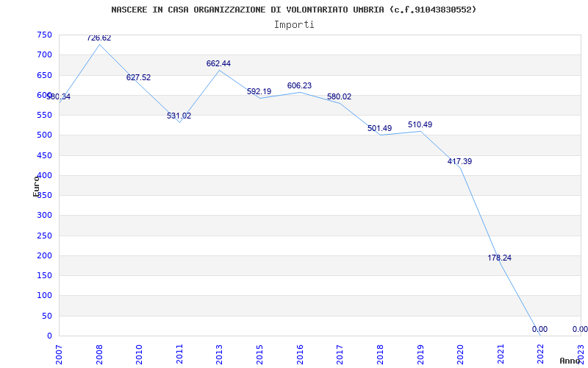Click the Importi subtitle

294,25
